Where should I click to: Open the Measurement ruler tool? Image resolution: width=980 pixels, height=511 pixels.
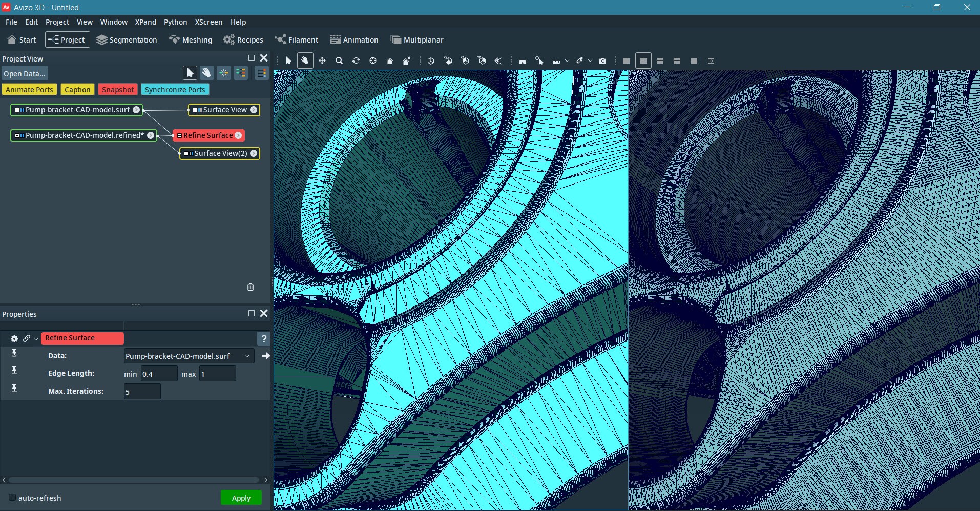click(556, 60)
